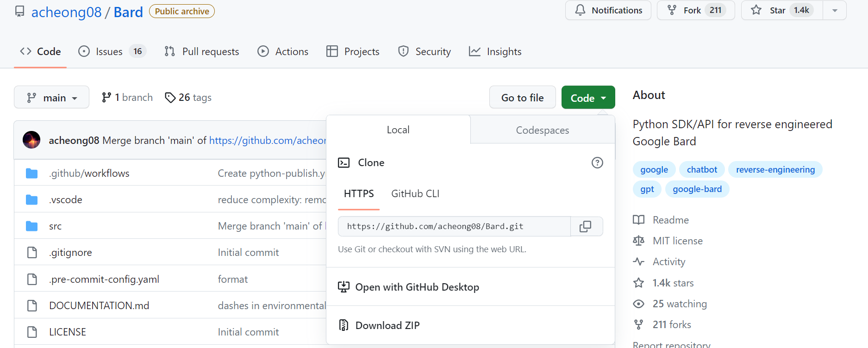Select the Local tab in clone panel
868x348 pixels.
[398, 130]
